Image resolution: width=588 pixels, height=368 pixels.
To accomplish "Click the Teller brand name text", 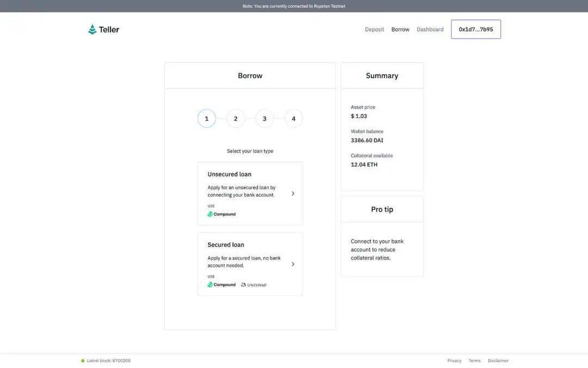I will [x=109, y=29].
